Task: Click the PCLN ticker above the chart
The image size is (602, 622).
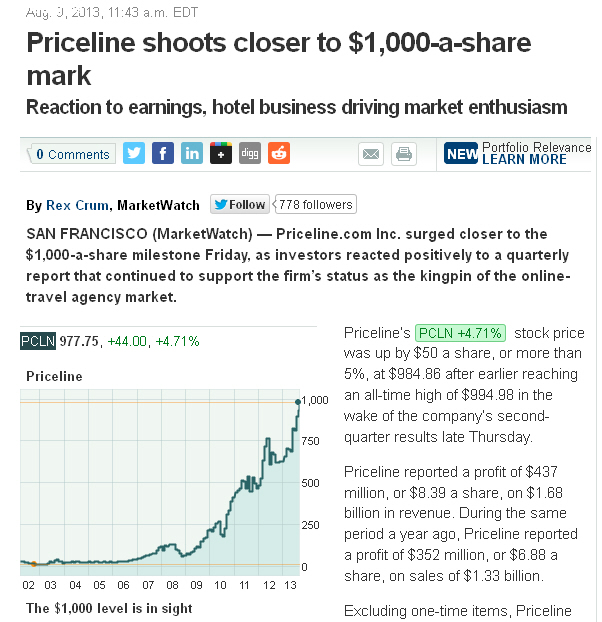Action: (37, 341)
